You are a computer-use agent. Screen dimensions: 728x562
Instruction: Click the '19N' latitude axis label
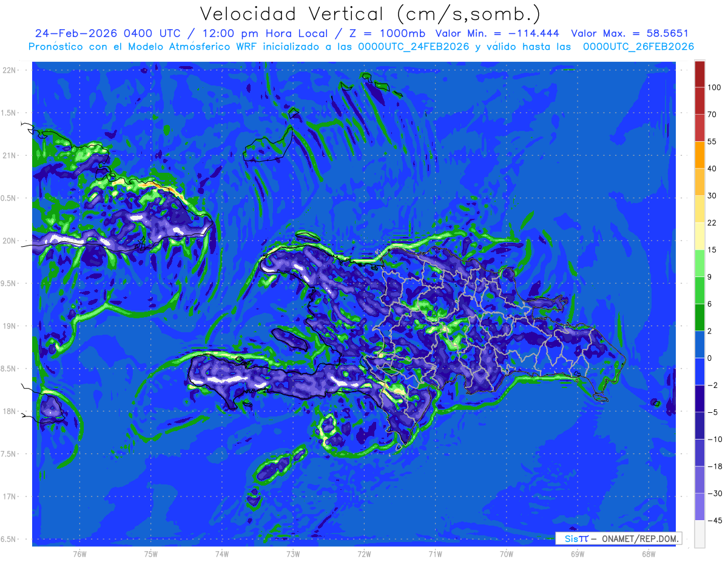10,326
